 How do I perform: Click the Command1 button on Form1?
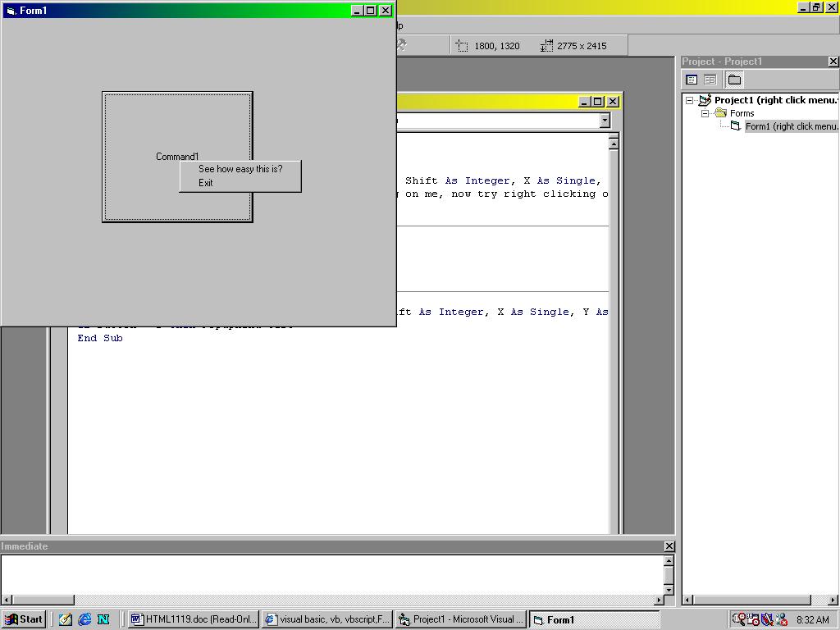[177, 157]
